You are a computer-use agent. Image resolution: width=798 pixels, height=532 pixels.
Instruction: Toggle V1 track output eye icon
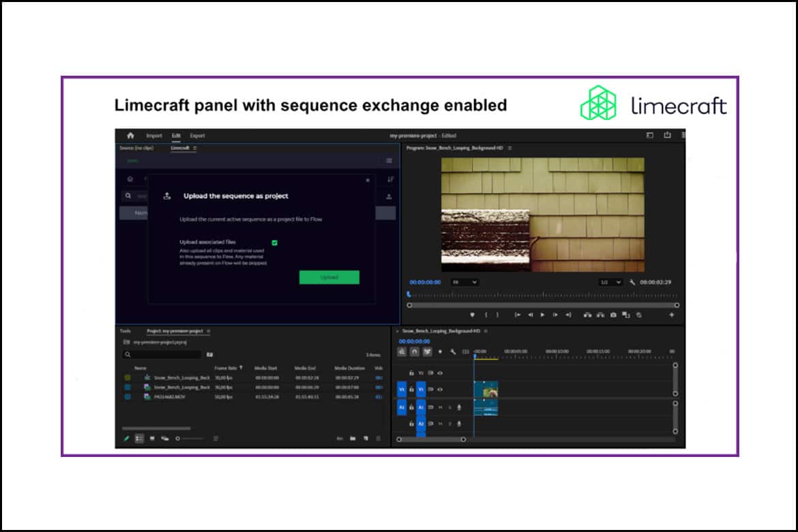(x=440, y=389)
